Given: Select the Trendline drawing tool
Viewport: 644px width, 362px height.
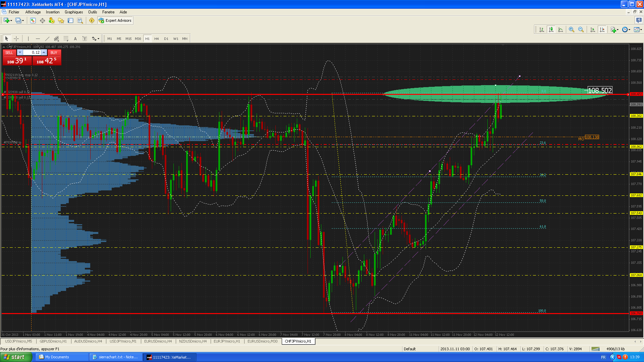Looking at the screenshot, I should point(47,39).
